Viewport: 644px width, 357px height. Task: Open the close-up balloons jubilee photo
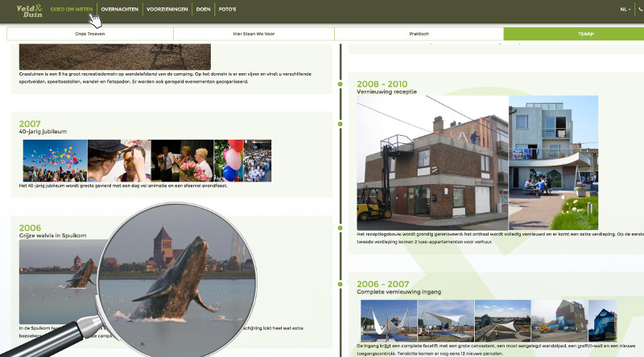click(x=229, y=161)
